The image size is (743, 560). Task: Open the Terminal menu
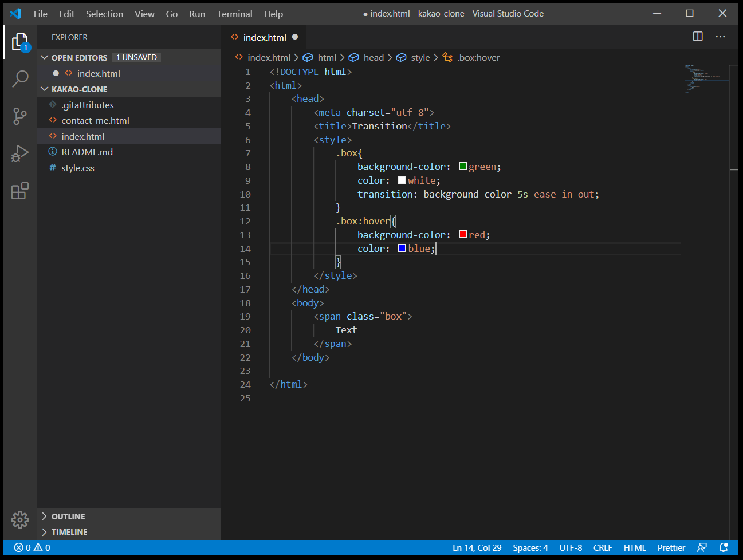[x=234, y=14]
